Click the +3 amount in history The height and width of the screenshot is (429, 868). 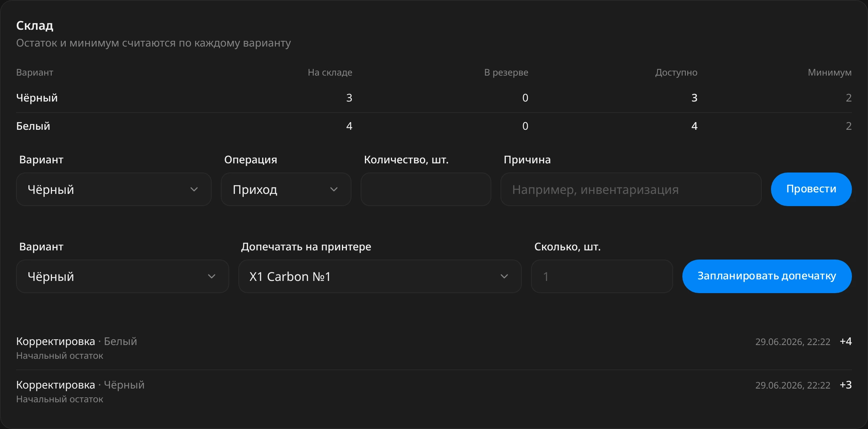[846, 385]
